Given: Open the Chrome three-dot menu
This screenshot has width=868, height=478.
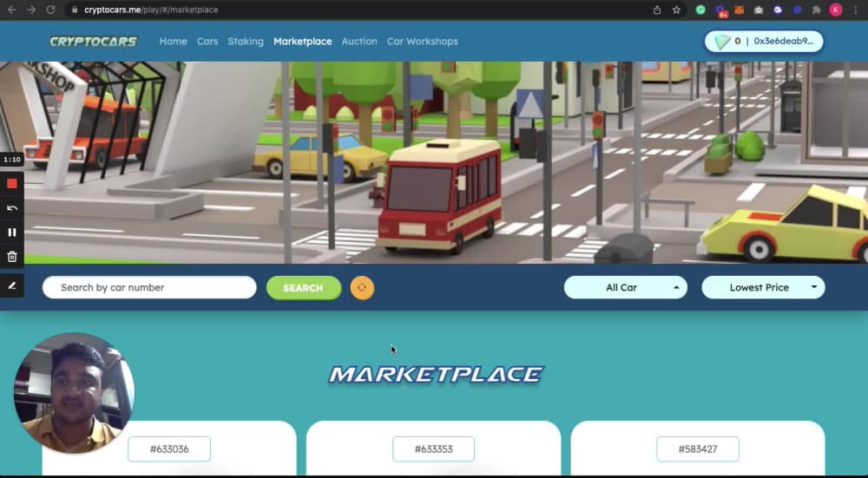Looking at the screenshot, I should pyautogui.click(x=856, y=10).
